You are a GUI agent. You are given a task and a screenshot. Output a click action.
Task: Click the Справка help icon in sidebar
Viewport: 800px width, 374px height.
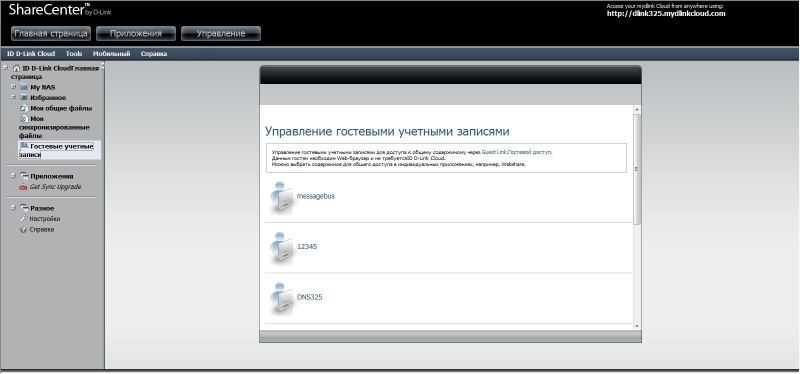point(23,230)
